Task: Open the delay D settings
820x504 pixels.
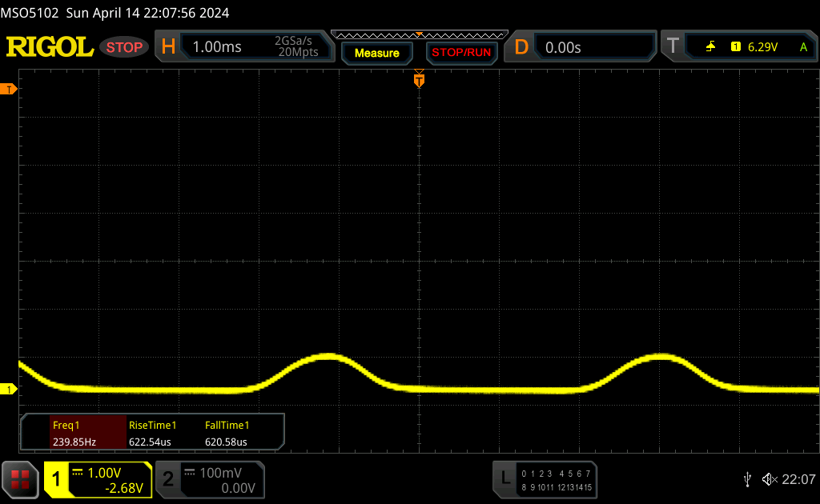Action: [x=521, y=47]
